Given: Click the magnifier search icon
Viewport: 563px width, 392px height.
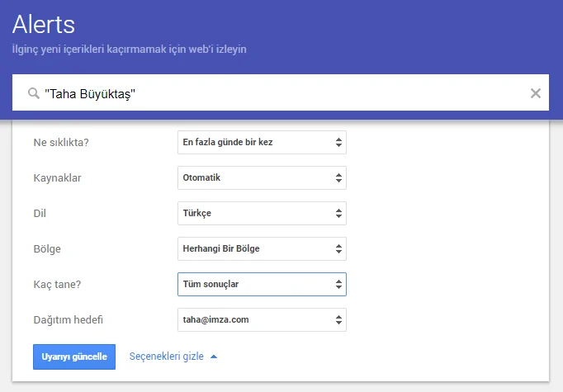Looking at the screenshot, I should coord(34,93).
